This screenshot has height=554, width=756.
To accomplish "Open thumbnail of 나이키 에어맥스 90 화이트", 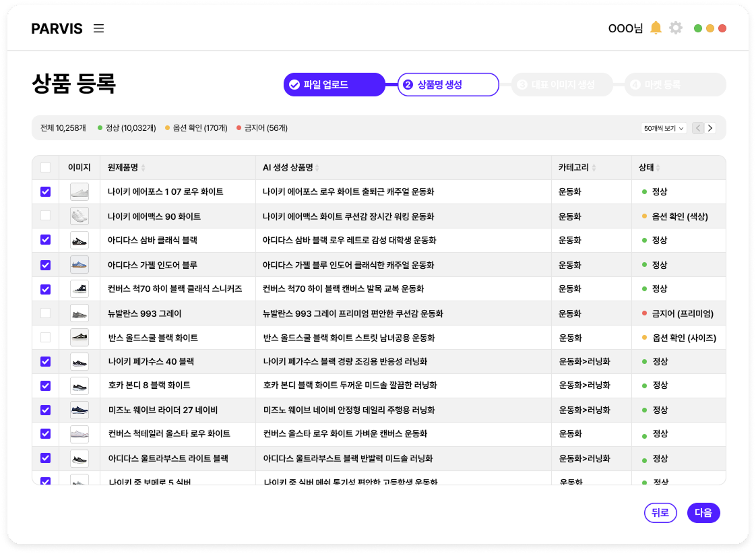I will (79, 216).
